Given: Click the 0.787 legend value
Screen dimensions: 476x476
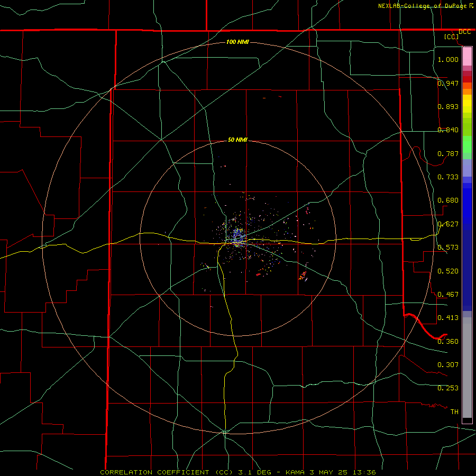Looking at the screenshot, I should [x=448, y=153].
